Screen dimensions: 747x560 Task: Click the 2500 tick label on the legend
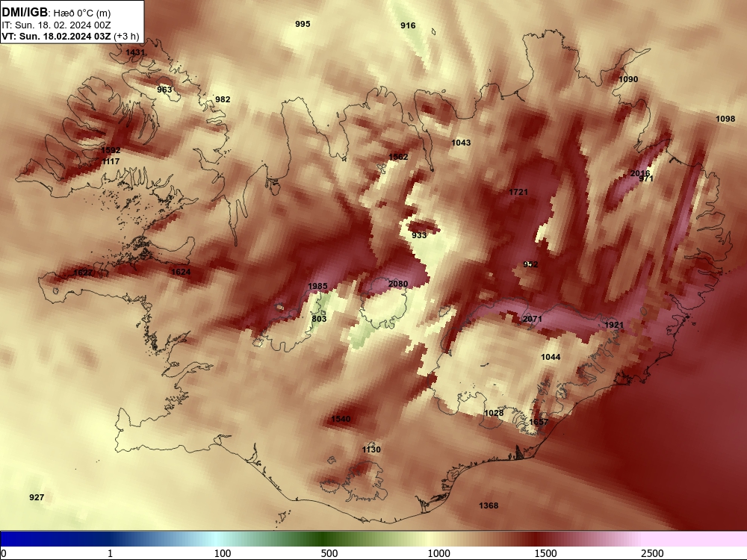pos(652,553)
